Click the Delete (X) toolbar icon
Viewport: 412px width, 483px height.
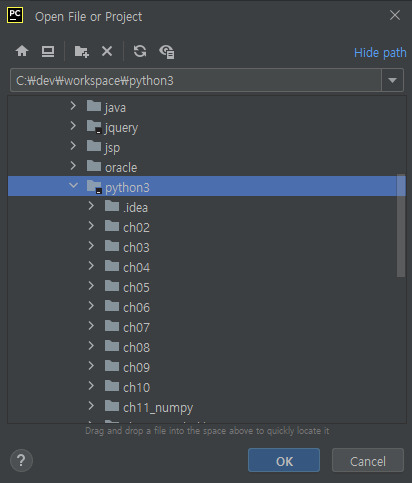(107, 51)
